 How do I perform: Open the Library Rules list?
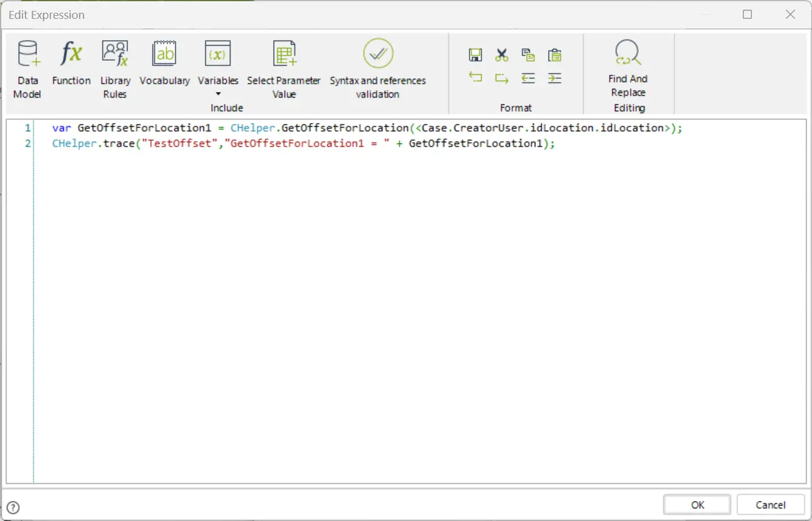click(x=115, y=69)
